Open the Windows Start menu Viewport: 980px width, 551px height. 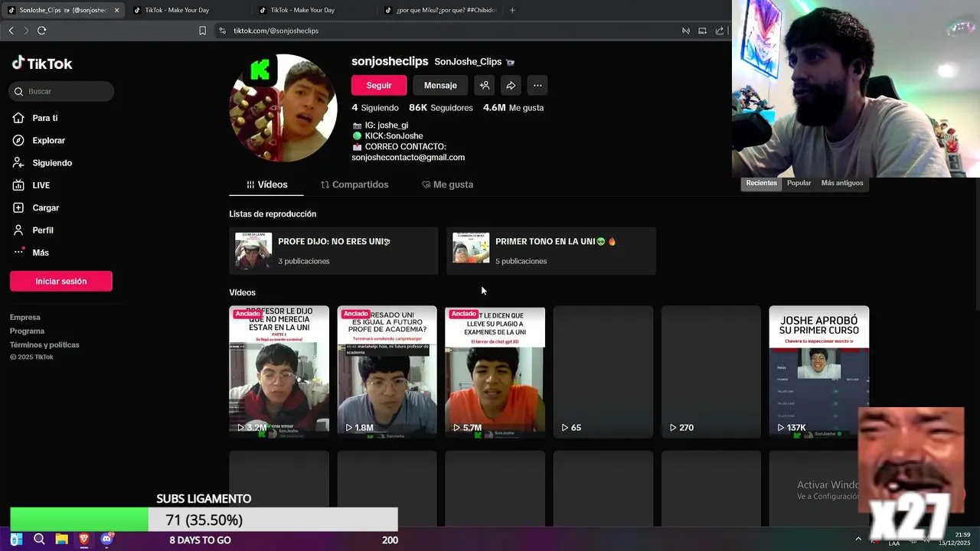[16, 540]
